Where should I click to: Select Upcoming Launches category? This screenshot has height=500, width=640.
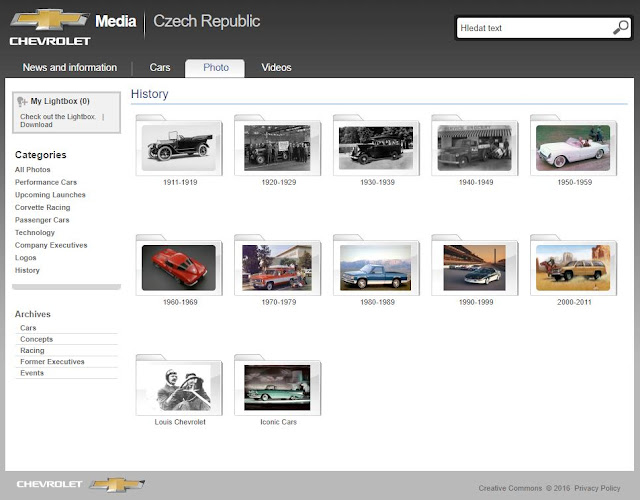tap(50, 195)
